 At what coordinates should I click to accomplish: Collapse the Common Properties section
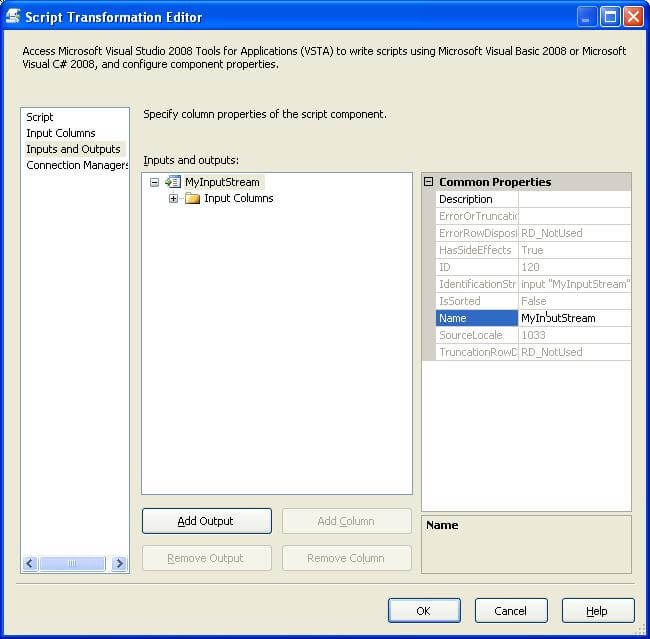(429, 182)
